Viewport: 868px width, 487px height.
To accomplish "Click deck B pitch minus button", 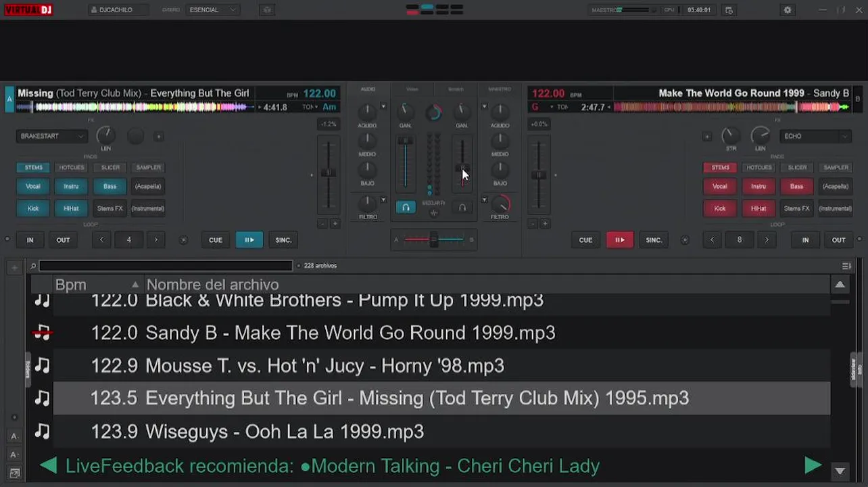I will [533, 223].
